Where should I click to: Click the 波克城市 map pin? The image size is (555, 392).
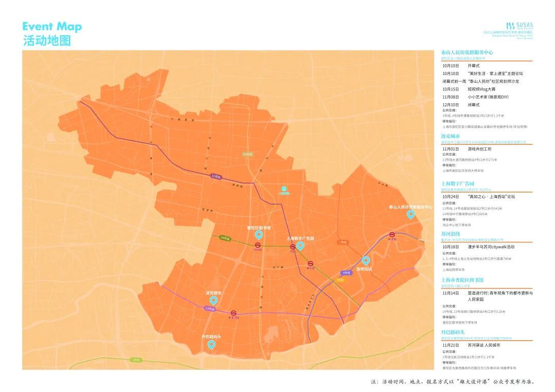point(213,301)
